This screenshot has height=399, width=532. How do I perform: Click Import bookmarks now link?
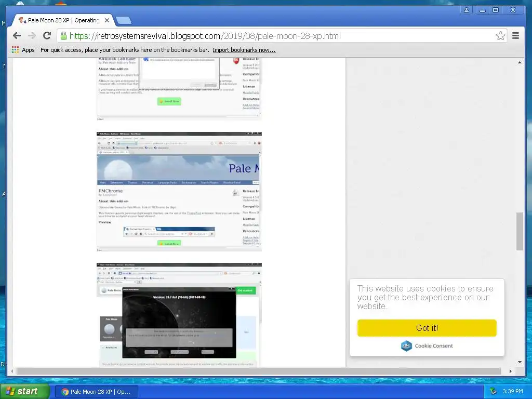coord(244,50)
